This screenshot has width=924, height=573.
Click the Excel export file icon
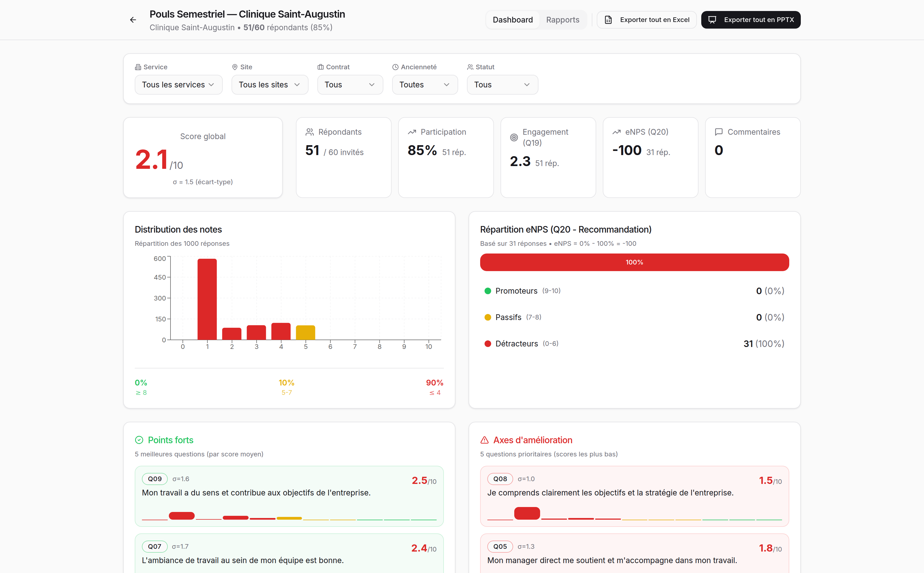click(608, 20)
